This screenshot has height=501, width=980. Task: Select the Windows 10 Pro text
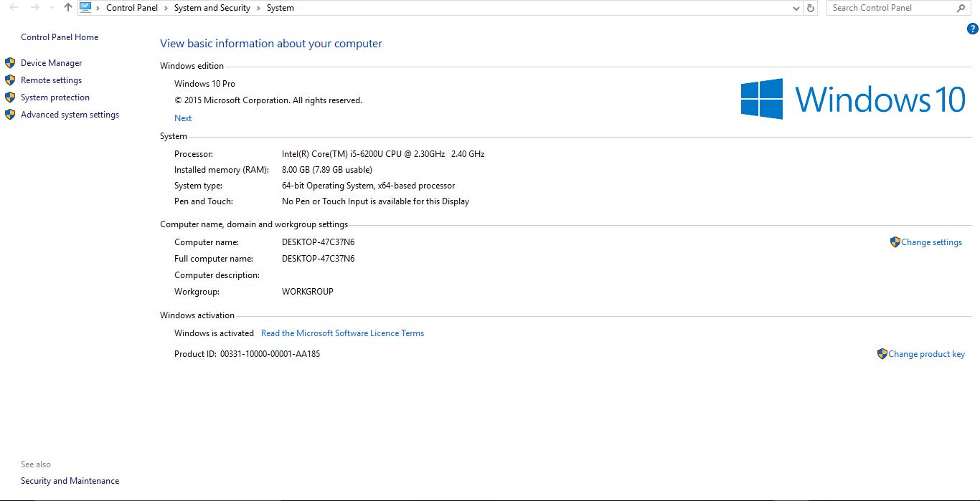204,84
